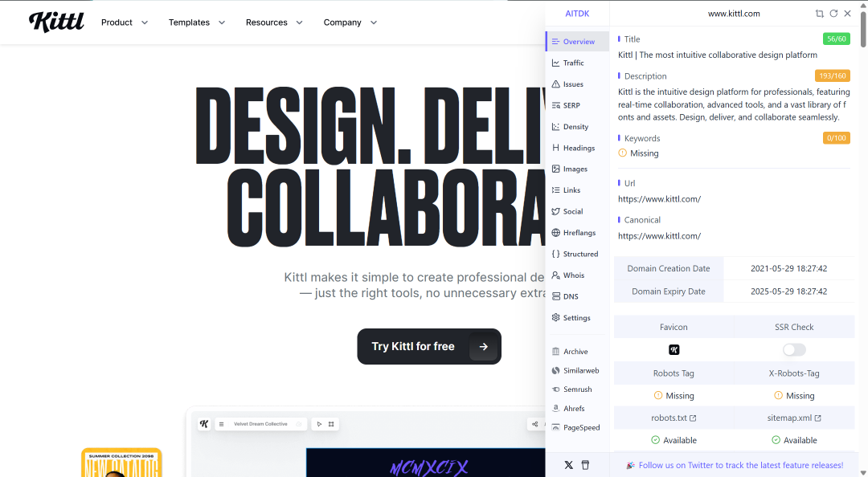868x477 pixels.
Task: Click the Available status under sitemap.xml
Action: click(794, 441)
